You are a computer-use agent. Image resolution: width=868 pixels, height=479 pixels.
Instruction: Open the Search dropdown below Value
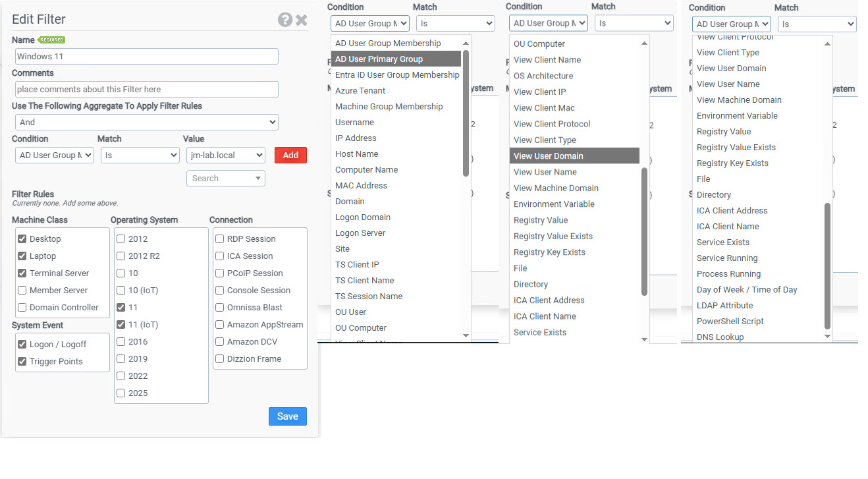(225, 179)
